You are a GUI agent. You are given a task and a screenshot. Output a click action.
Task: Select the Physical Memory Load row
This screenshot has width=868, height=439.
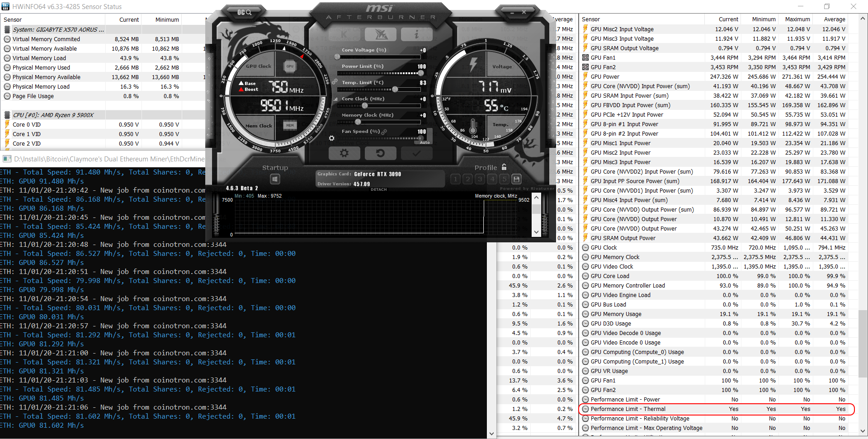(103, 86)
